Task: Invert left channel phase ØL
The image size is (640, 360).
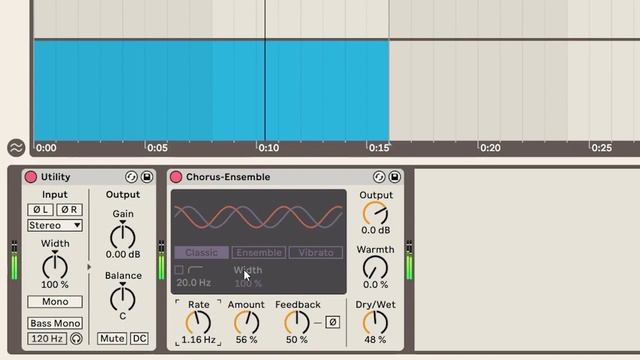Action: coord(40,209)
